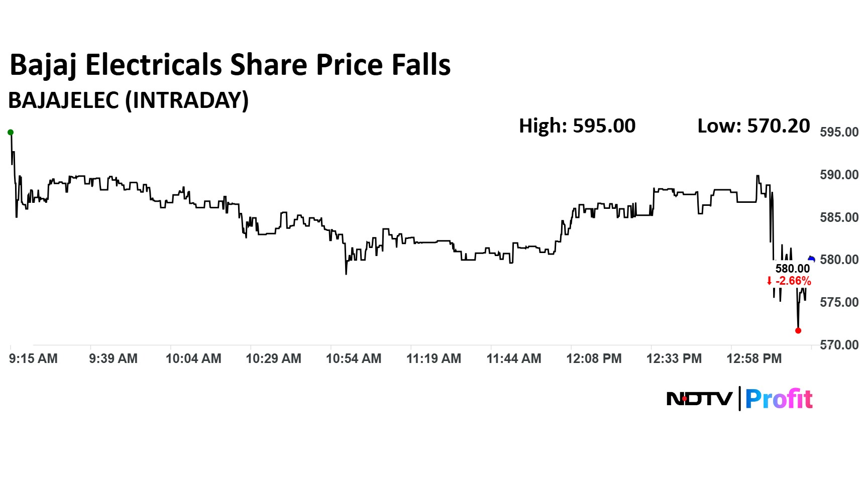Click the Profit logo text

(779, 399)
